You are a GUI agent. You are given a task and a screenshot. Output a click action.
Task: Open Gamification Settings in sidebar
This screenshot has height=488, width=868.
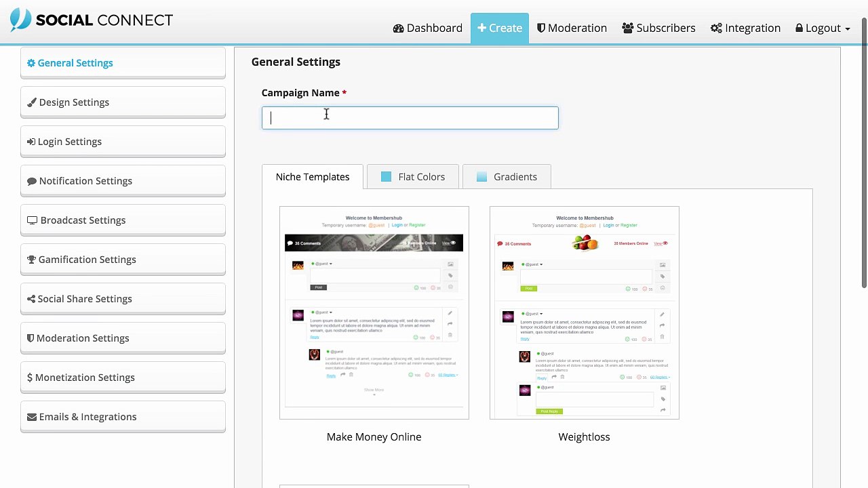tap(123, 260)
